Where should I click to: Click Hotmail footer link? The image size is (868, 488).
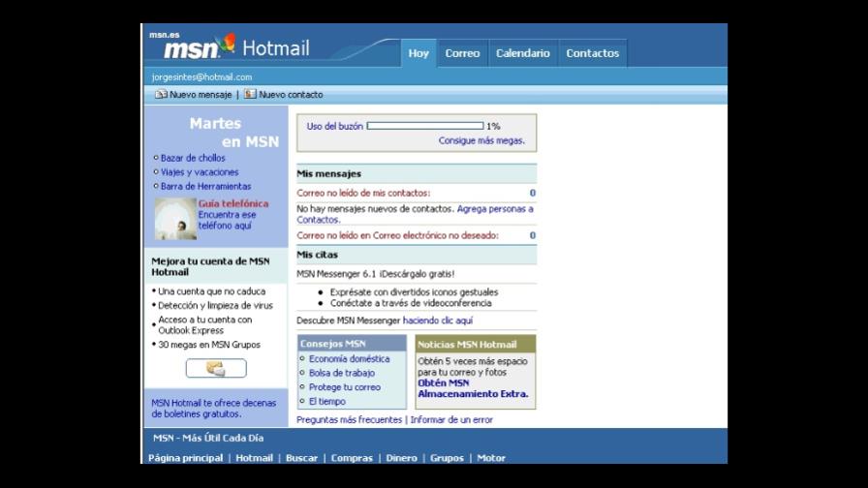pyautogui.click(x=254, y=458)
